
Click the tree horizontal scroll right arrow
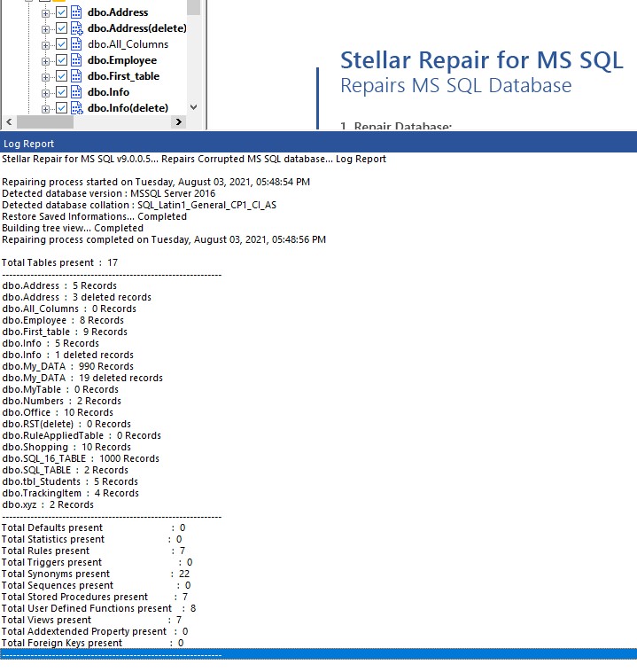pyautogui.click(x=179, y=122)
